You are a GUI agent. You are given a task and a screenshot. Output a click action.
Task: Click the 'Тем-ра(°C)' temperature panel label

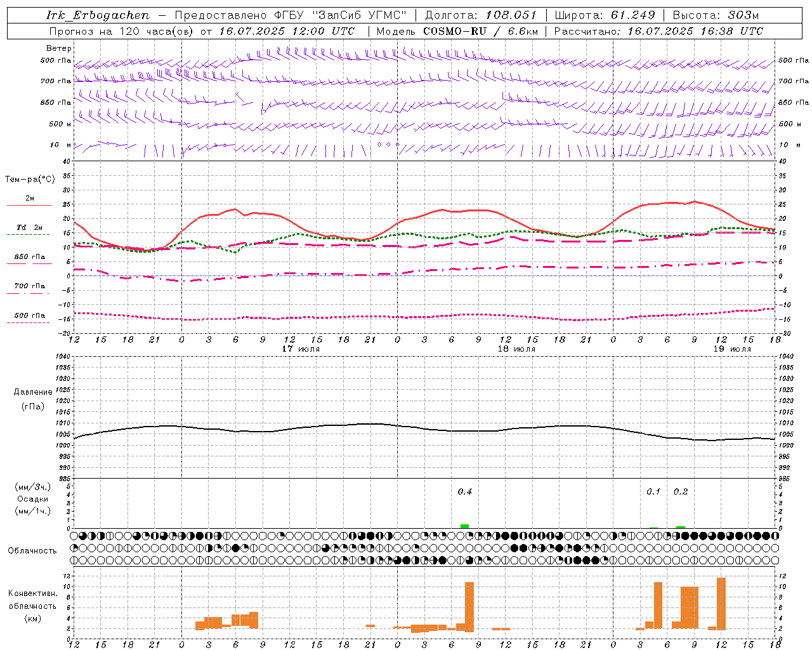[x=30, y=180]
